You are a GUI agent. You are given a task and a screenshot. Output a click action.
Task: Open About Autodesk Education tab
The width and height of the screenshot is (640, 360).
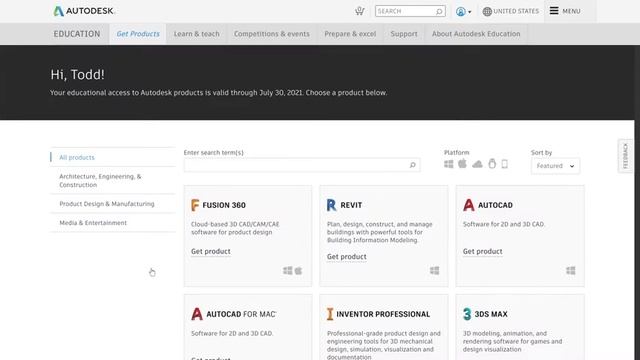476,34
